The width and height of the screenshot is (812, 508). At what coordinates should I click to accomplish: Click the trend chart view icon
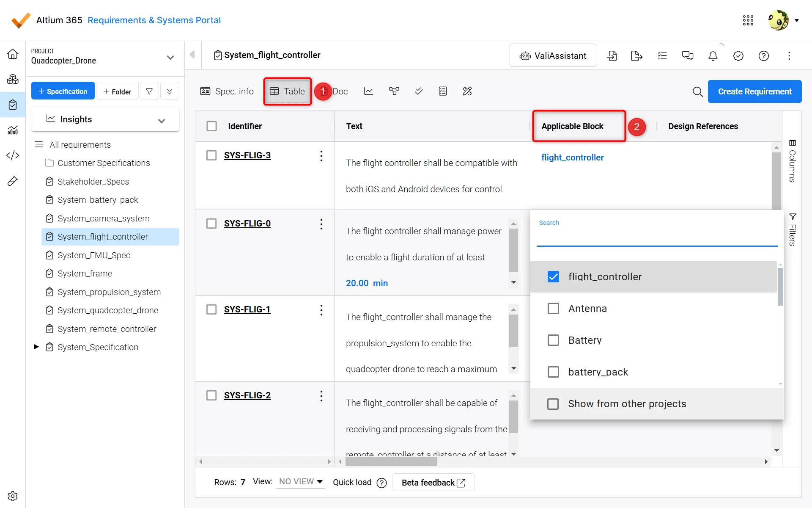coord(368,91)
